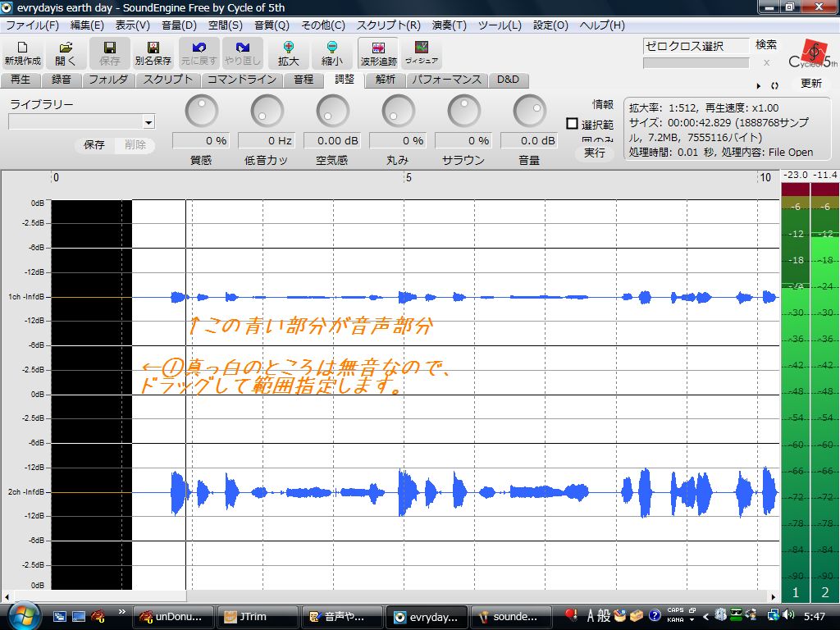
Task: Select the 調整 tab
Action: click(x=345, y=80)
